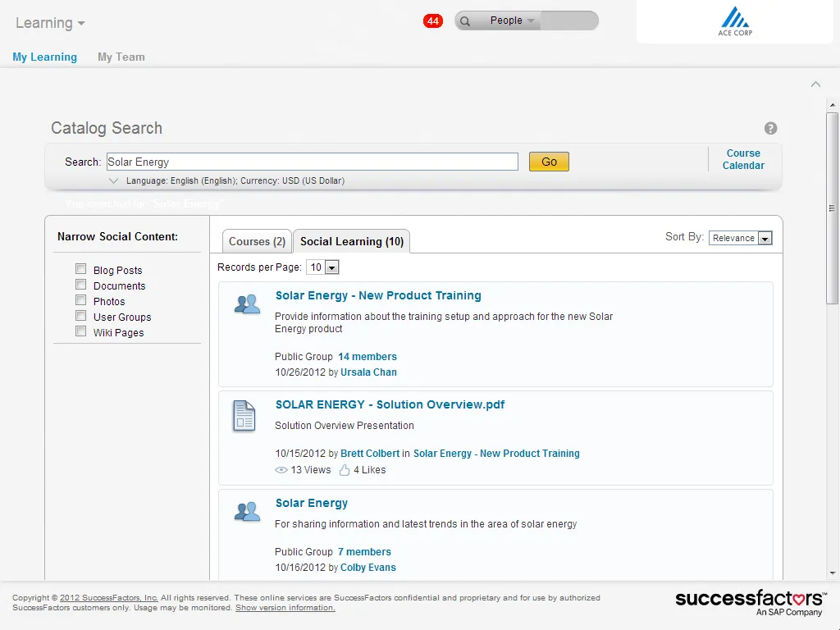This screenshot has height=630, width=840.
Task: Enable the Documents filter checkbox
Action: [x=80, y=285]
